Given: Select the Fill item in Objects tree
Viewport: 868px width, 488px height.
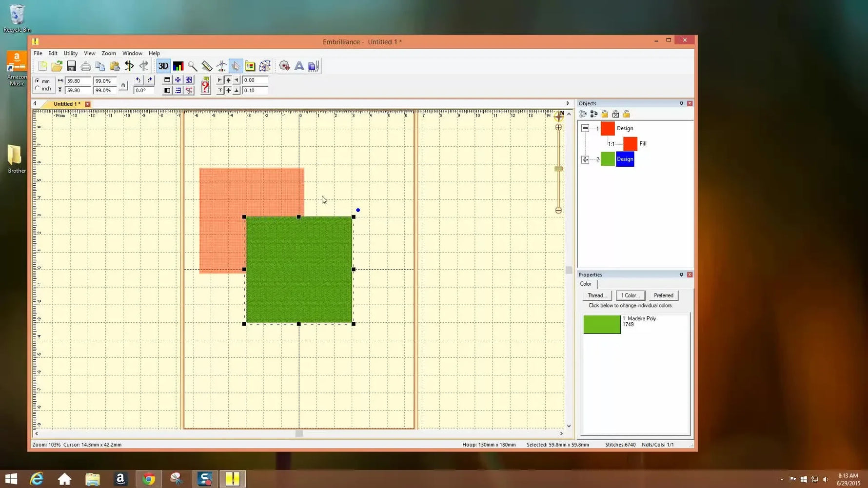Looking at the screenshot, I should click(643, 144).
